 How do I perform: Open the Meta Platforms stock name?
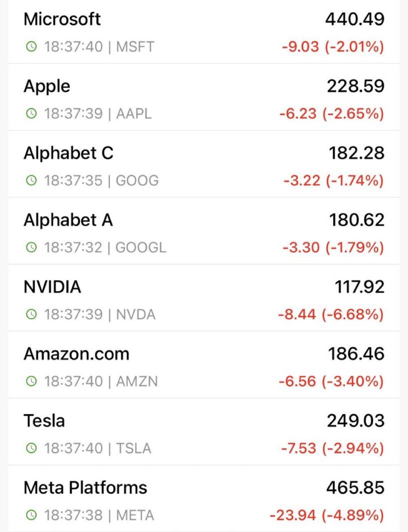85,488
